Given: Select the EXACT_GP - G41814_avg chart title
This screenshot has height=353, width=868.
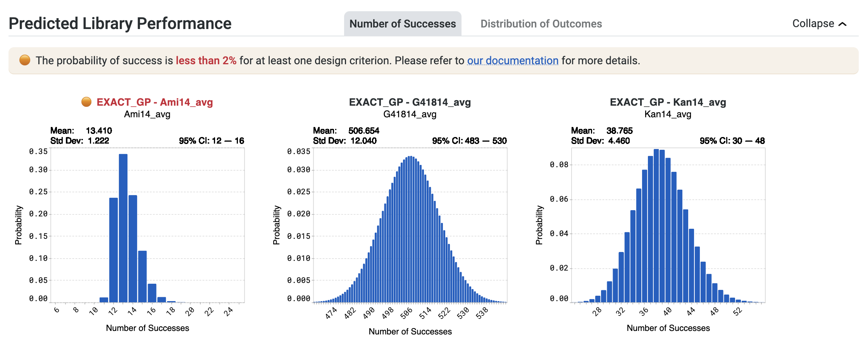Looking at the screenshot, I should click(x=410, y=102).
